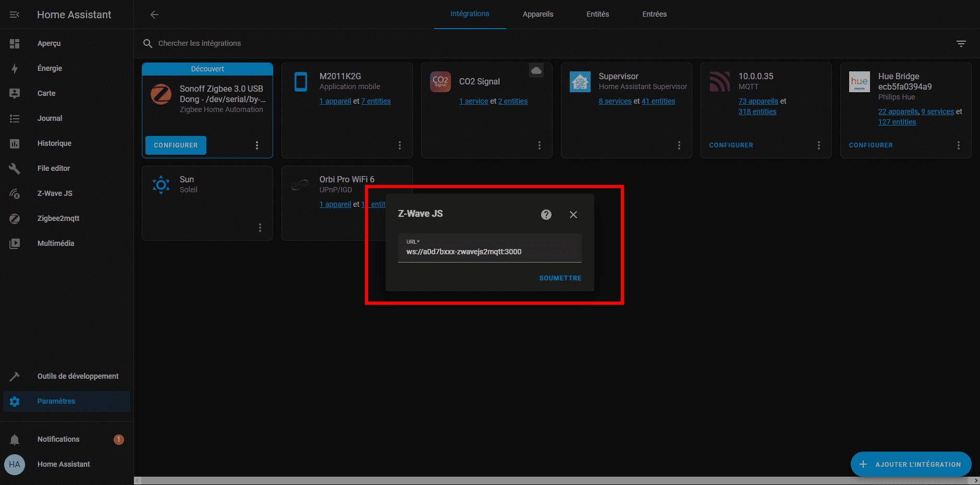
Task: Open Paramètres settings
Action: click(x=67, y=401)
